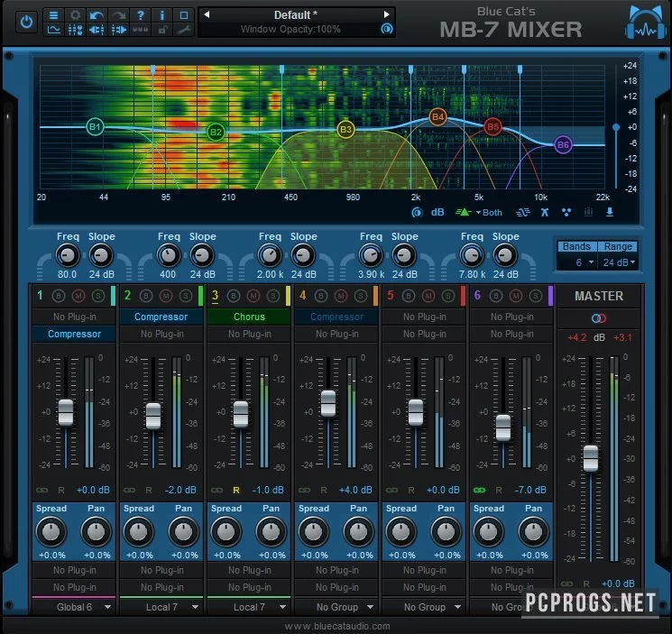
Task: Click the dB scale label below graph
Action: tap(437, 212)
